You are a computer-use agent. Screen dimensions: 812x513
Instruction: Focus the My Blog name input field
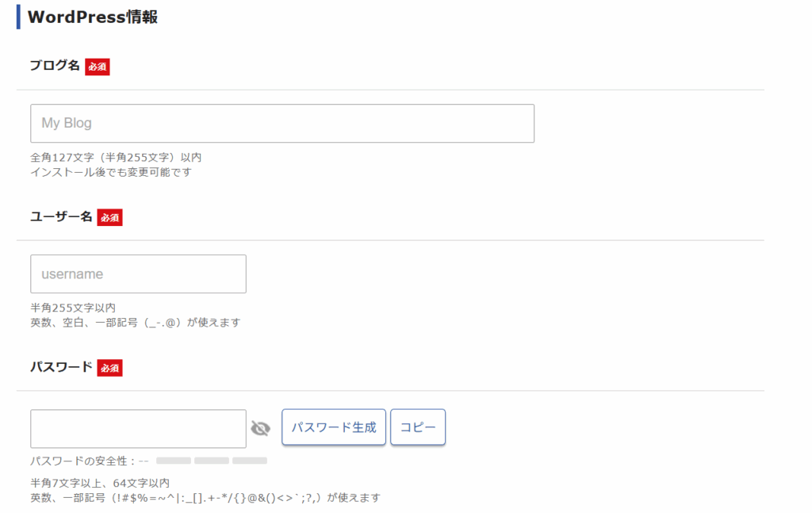pos(282,124)
